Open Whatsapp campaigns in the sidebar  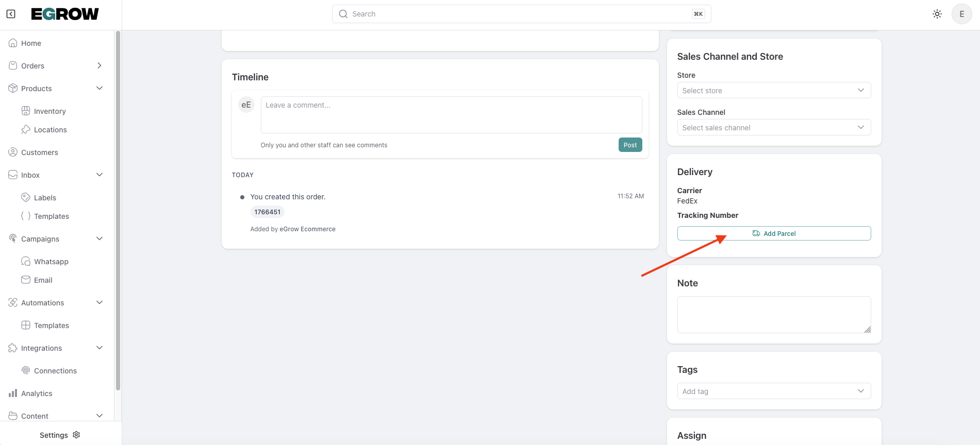(51, 262)
